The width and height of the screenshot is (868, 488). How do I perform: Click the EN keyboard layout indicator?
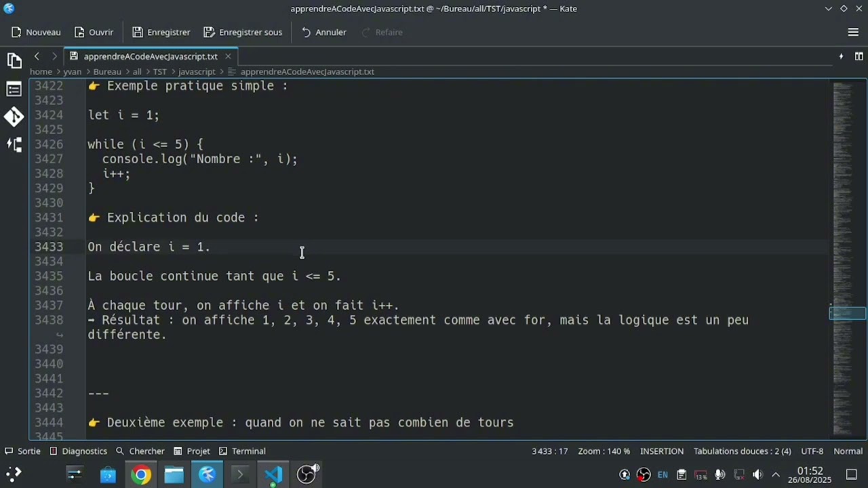click(663, 474)
